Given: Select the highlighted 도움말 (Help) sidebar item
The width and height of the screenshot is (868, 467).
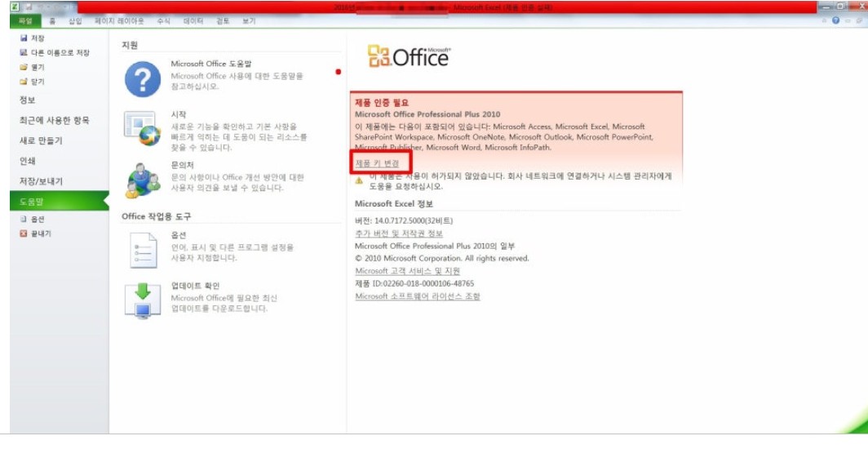Looking at the screenshot, I should (59, 201).
